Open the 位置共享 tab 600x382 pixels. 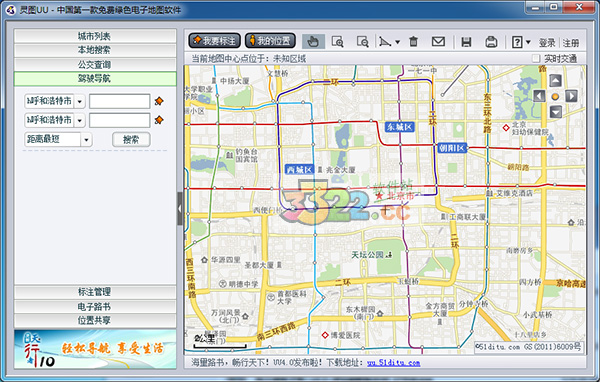click(95, 320)
